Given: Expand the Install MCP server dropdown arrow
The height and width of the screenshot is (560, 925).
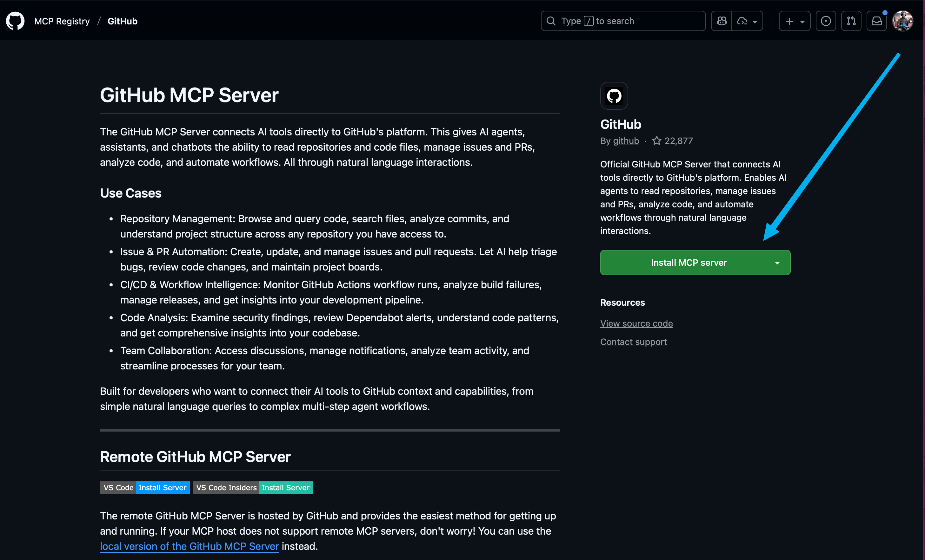Looking at the screenshot, I should pos(777,263).
